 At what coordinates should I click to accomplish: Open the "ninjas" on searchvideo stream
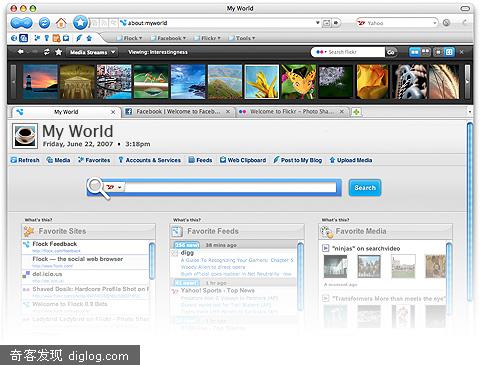click(x=366, y=249)
